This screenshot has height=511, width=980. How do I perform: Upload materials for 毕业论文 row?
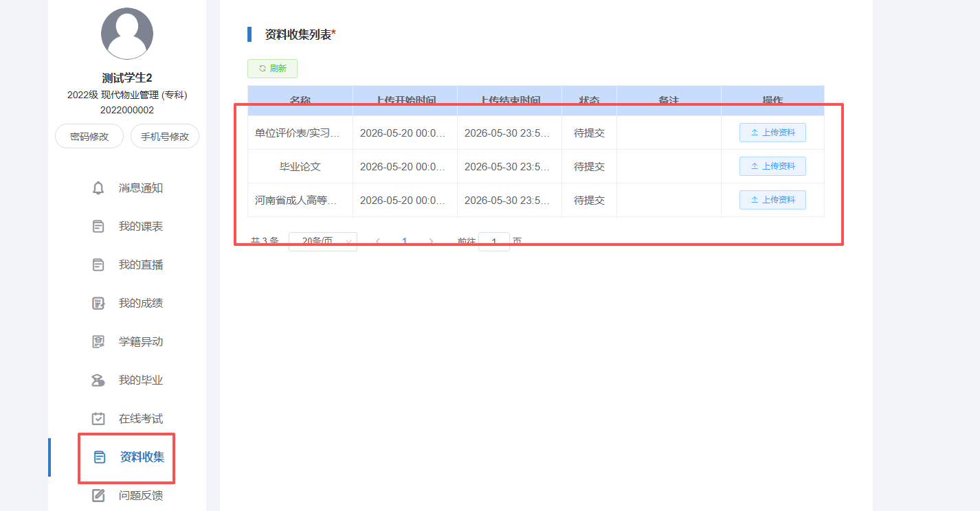tap(772, 166)
